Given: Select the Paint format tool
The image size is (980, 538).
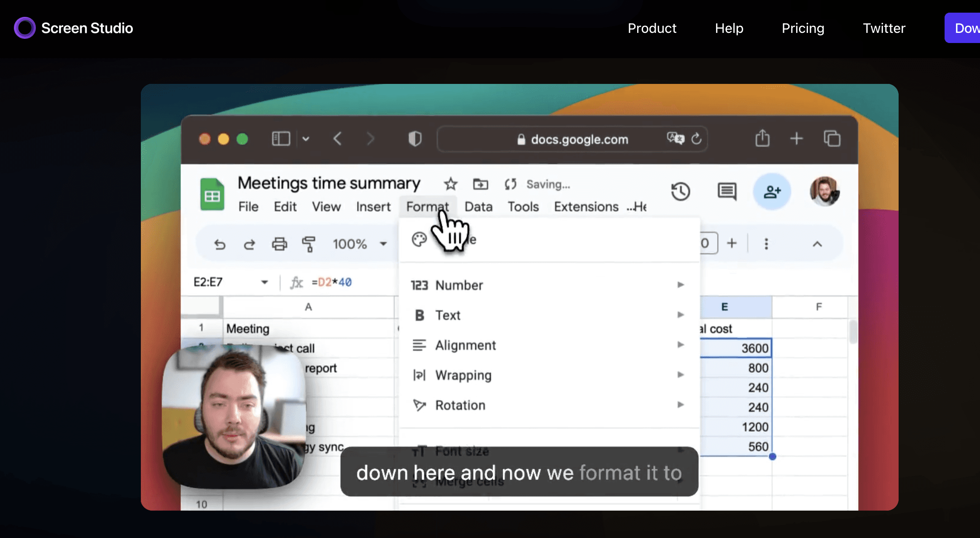Looking at the screenshot, I should 308,244.
